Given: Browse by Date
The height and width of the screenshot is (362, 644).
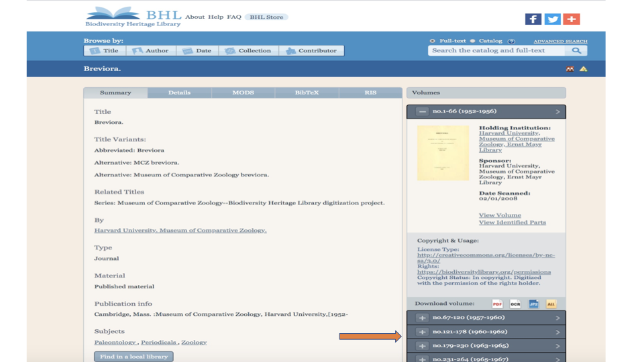Looking at the screenshot, I should [197, 51].
